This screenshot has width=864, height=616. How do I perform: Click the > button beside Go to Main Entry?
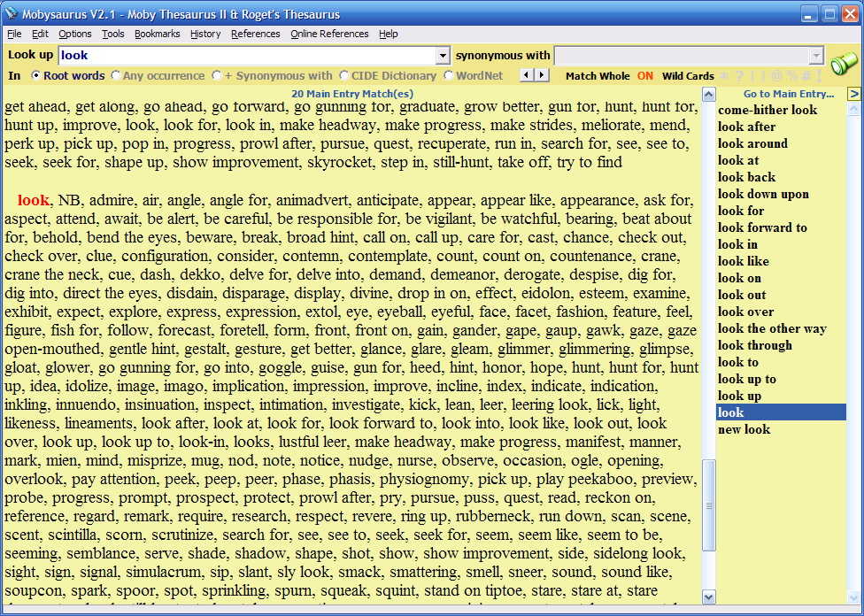point(854,94)
